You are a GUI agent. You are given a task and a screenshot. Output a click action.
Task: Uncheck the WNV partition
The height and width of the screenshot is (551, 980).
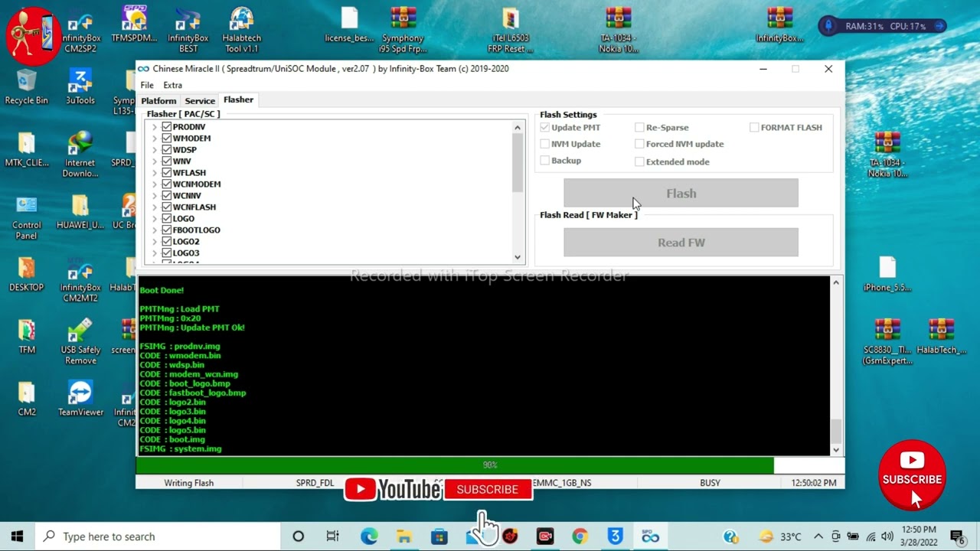[166, 161]
